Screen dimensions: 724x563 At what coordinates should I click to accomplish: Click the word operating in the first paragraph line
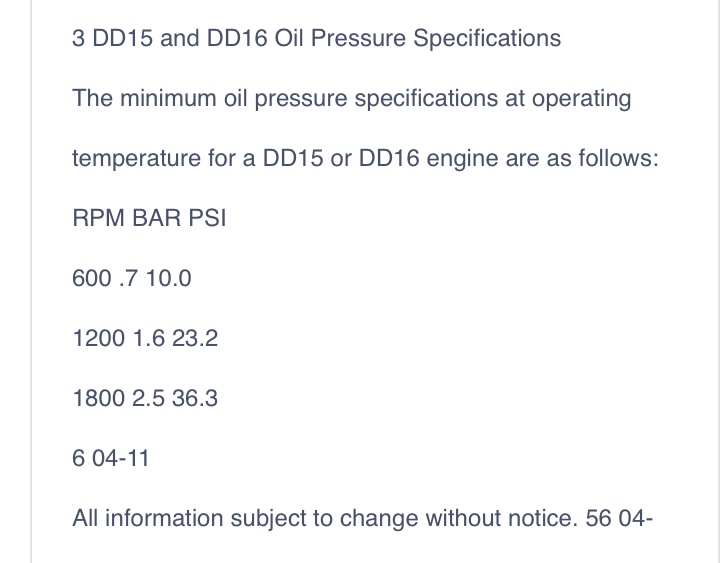[x=581, y=98]
